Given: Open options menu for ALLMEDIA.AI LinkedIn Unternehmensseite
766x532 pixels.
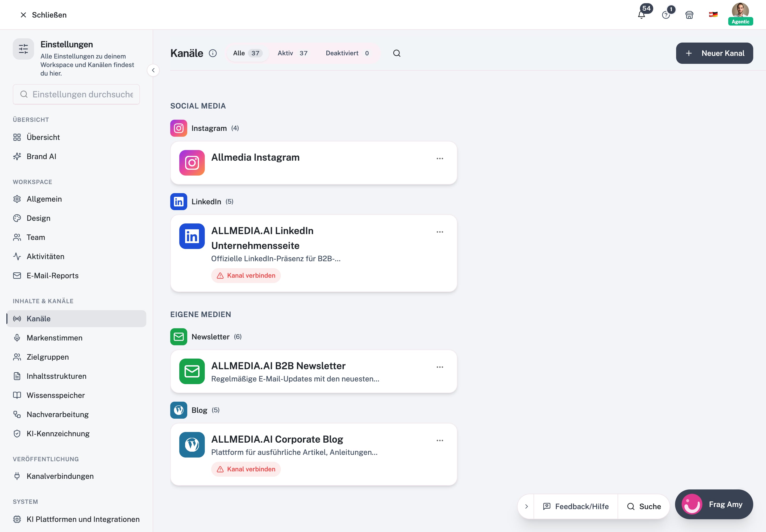Looking at the screenshot, I should click(x=440, y=232).
